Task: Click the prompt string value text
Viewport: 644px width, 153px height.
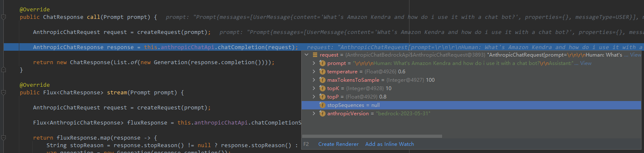Action: point(463,63)
